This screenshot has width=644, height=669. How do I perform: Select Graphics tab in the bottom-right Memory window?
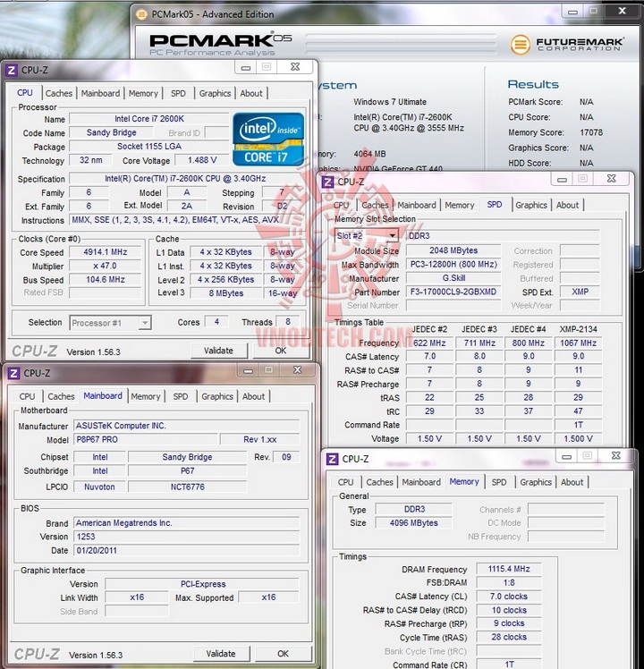[x=536, y=482]
